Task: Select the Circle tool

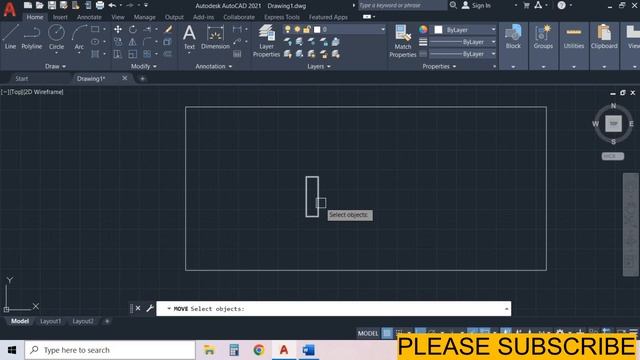Action: click(x=56, y=37)
